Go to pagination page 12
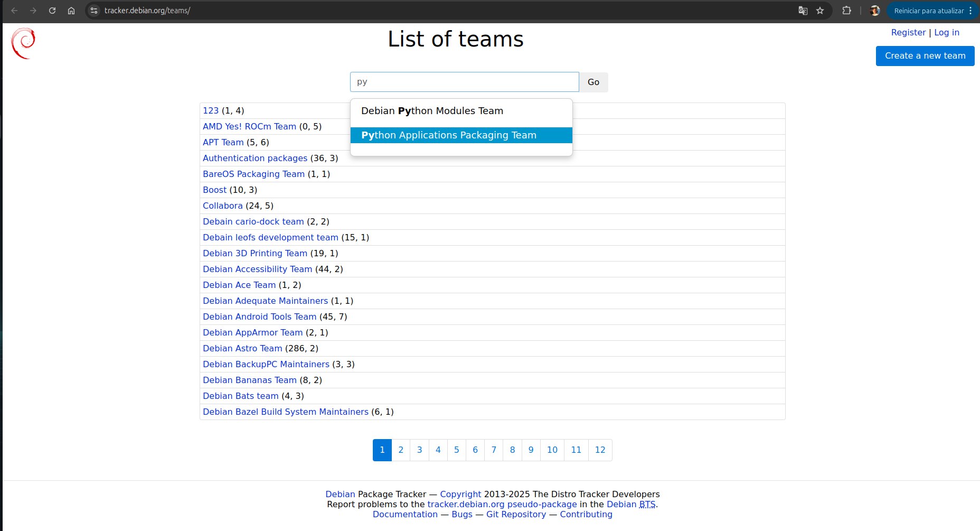 coord(600,450)
